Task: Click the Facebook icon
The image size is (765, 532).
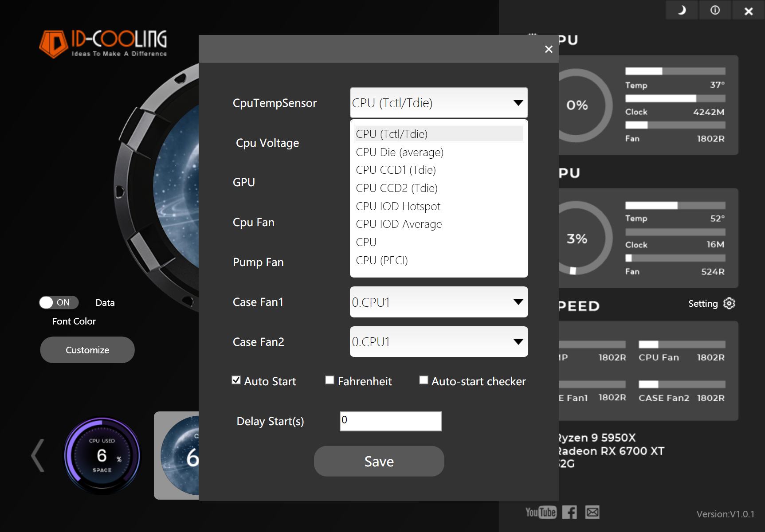Action: pyautogui.click(x=569, y=512)
